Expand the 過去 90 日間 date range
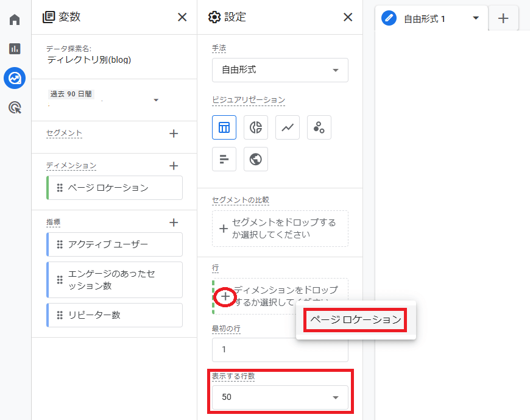530x420 pixels. click(x=156, y=100)
